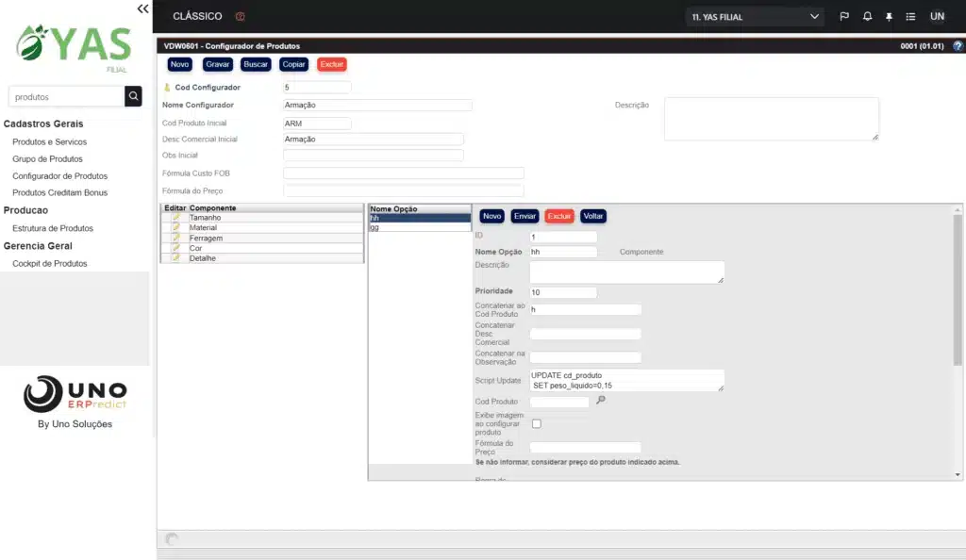
Task: Click the top Novo button
Action: (x=179, y=64)
